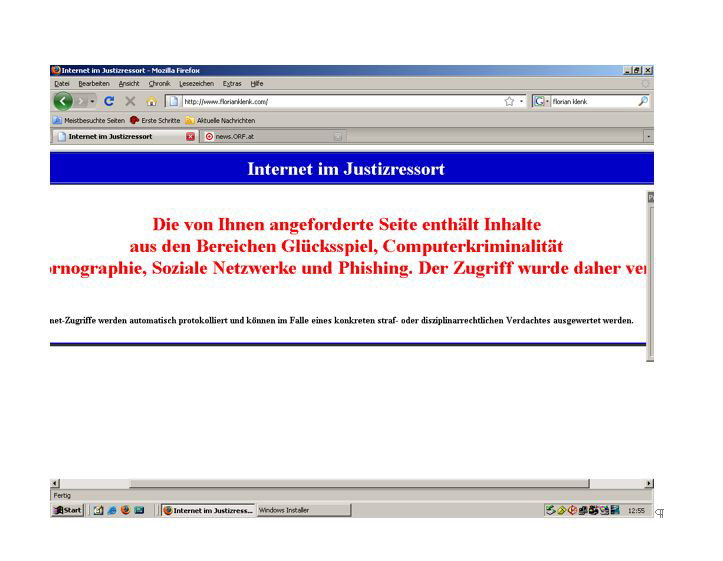
Task: Open the Extras menu
Action: 231,84
